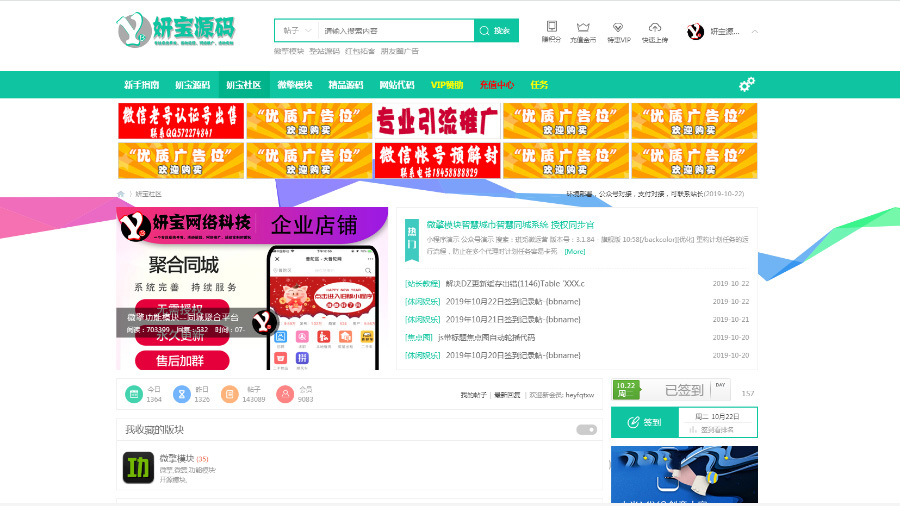Open the 妍宝社区 navigation tab

(243, 85)
